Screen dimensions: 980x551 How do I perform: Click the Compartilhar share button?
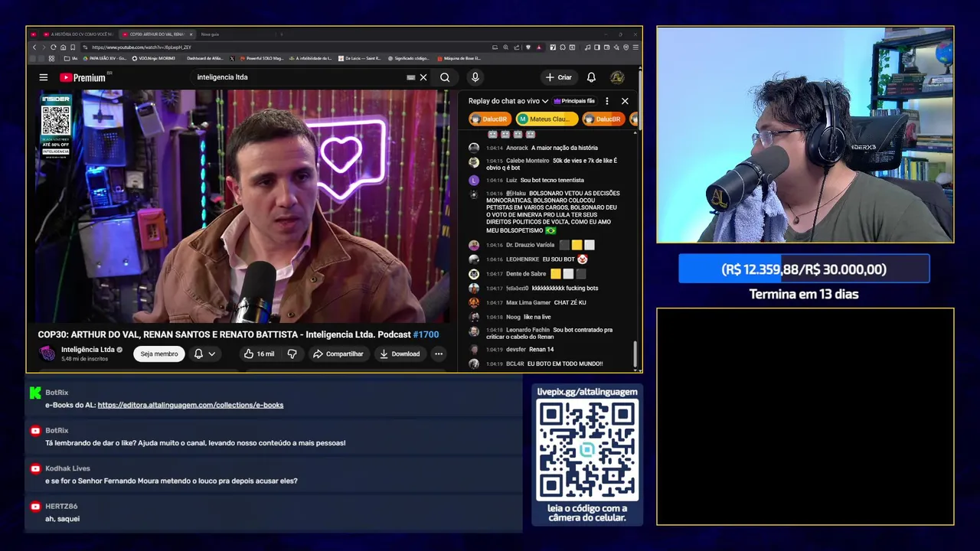pos(338,354)
